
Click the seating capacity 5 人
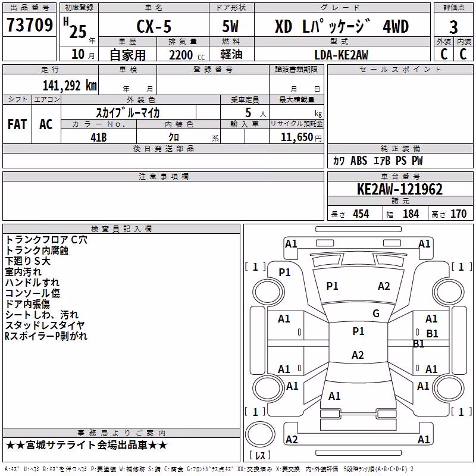point(256,113)
